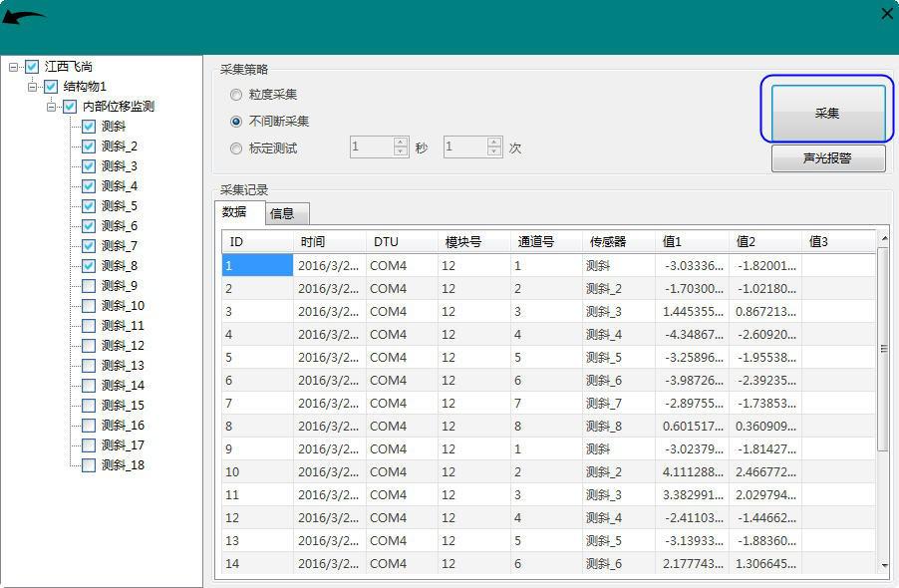
Task: Click the 值3 column header
Action: point(839,242)
